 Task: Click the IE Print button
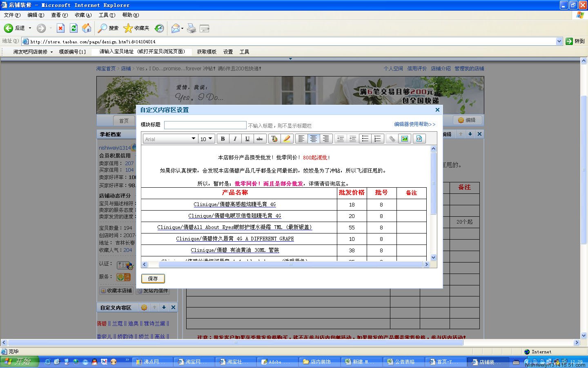pos(191,28)
